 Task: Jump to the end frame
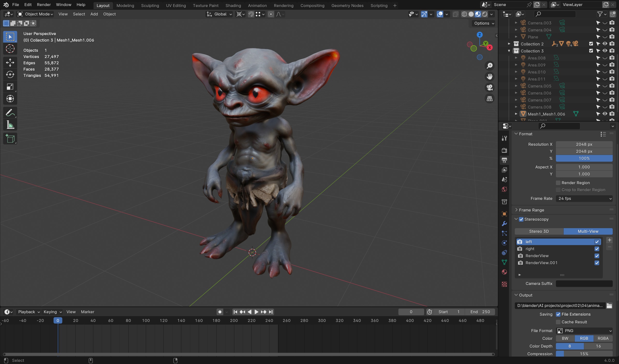[270, 312]
